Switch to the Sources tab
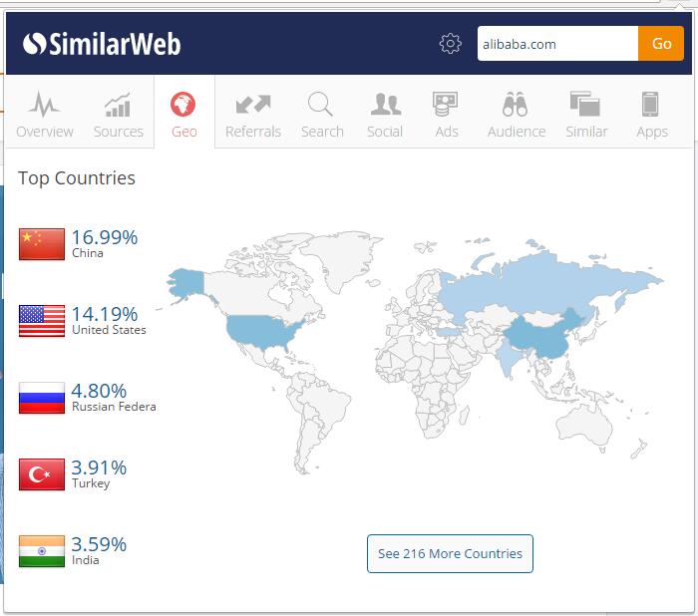The width and height of the screenshot is (698, 616). tap(118, 114)
